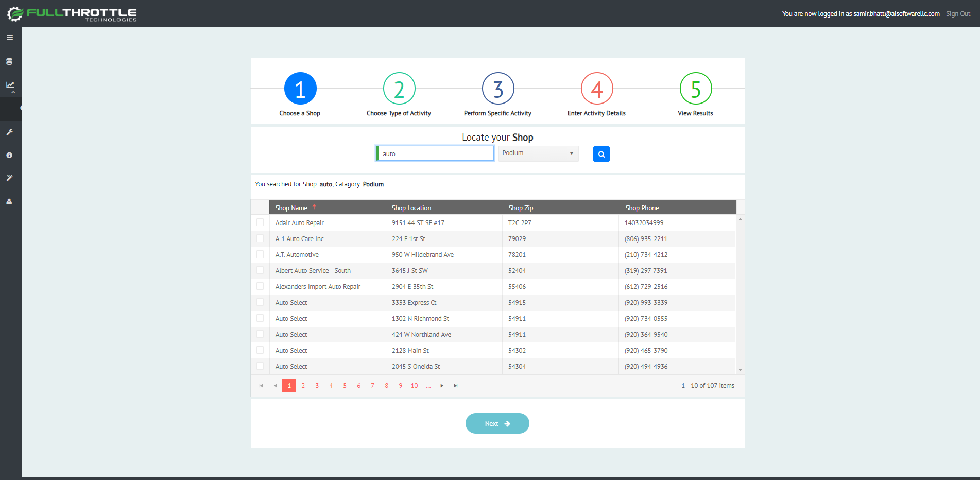The width and height of the screenshot is (980, 480).
Task: Click the FullThrottle Technologies logo
Action: (72, 14)
